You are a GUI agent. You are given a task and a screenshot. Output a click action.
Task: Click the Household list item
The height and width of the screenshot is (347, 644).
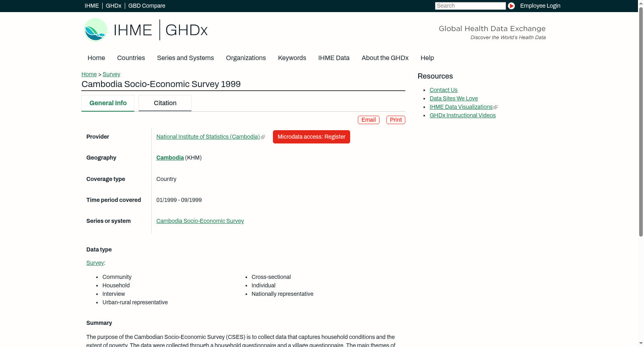tap(116, 285)
